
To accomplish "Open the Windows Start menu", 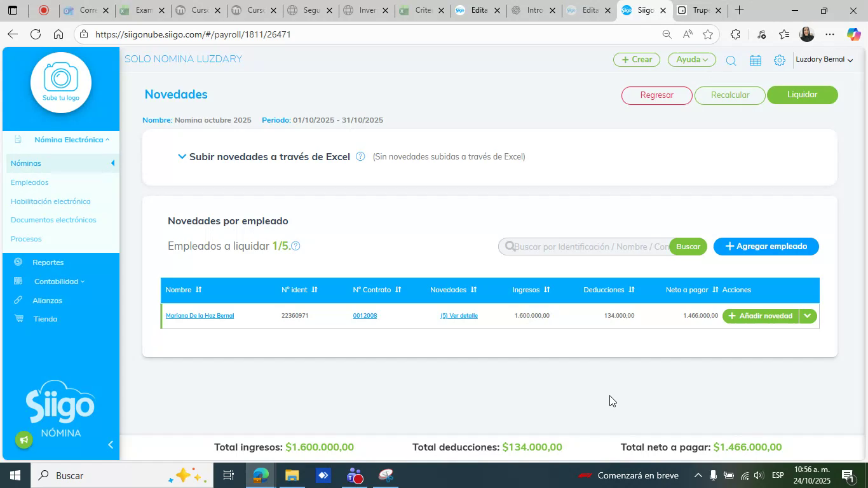I will pyautogui.click(x=15, y=475).
